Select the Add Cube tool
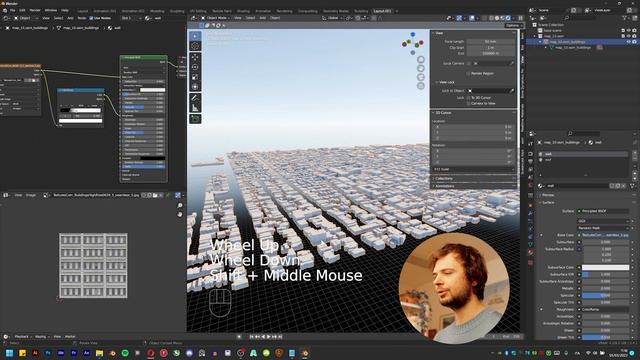 [196, 119]
